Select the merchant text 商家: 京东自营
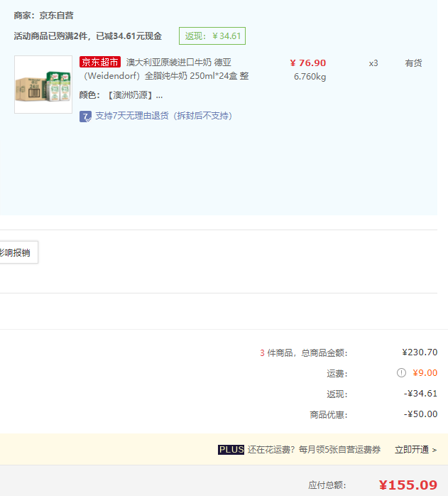This screenshot has width=448, height=496. point(43,16)
